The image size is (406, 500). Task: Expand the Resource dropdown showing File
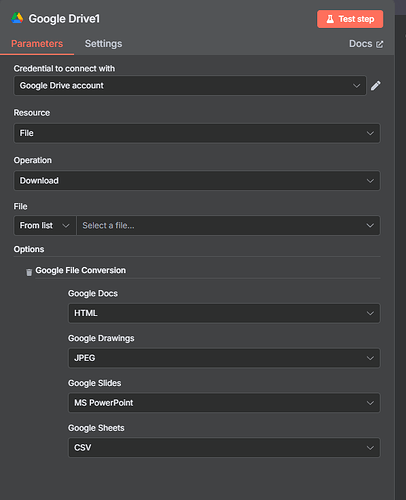pos(197,133)
